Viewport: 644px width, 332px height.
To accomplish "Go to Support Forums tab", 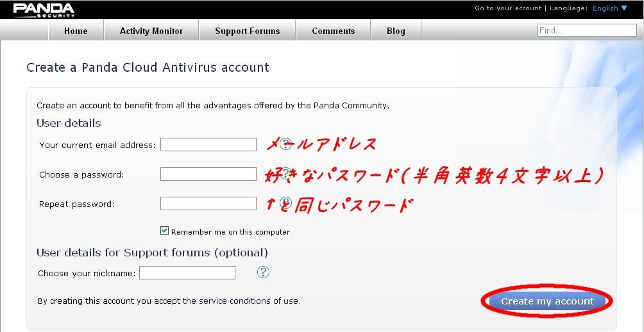I will point(247,31).
